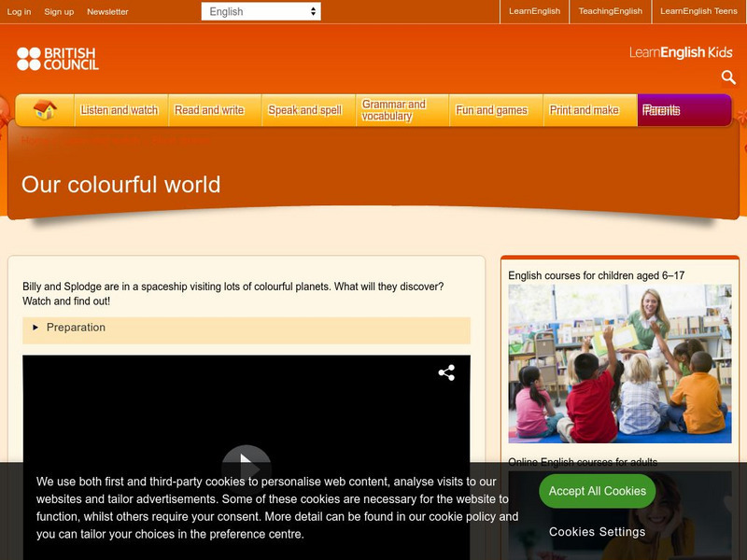Open the Speak and spell menu
Screen dimensions: 747x560
pyautogui.click(x=309, y=110)
